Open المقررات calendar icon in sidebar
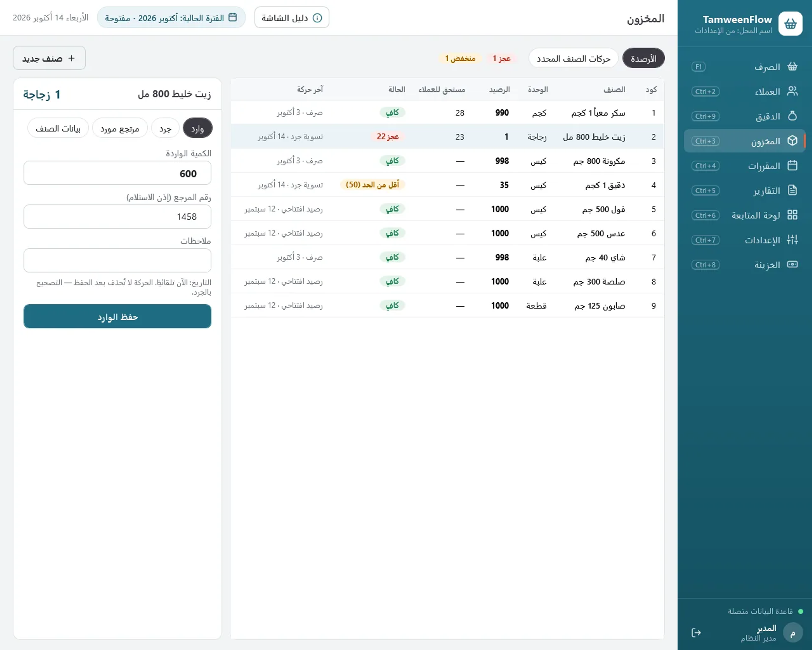 pos(792,165)
